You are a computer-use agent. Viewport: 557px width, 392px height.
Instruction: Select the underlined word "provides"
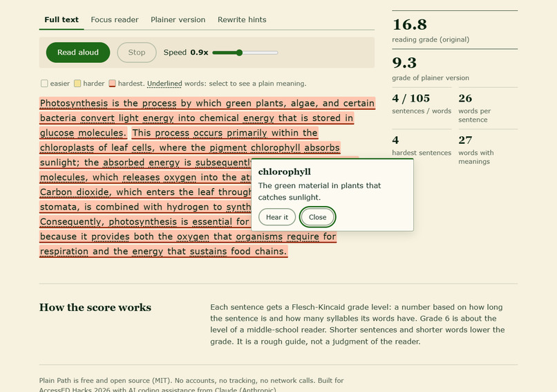(x=110, y=236)
